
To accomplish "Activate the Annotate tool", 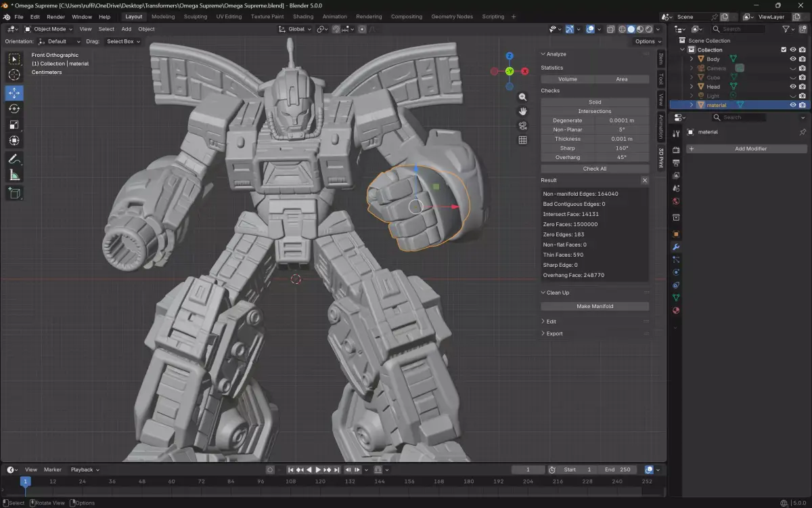I will [x=14, y=160].
